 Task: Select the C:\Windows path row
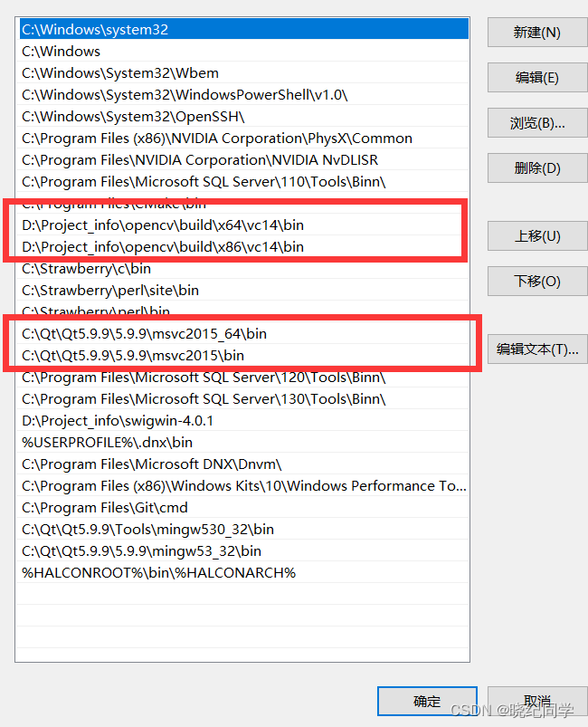point(243,51)
